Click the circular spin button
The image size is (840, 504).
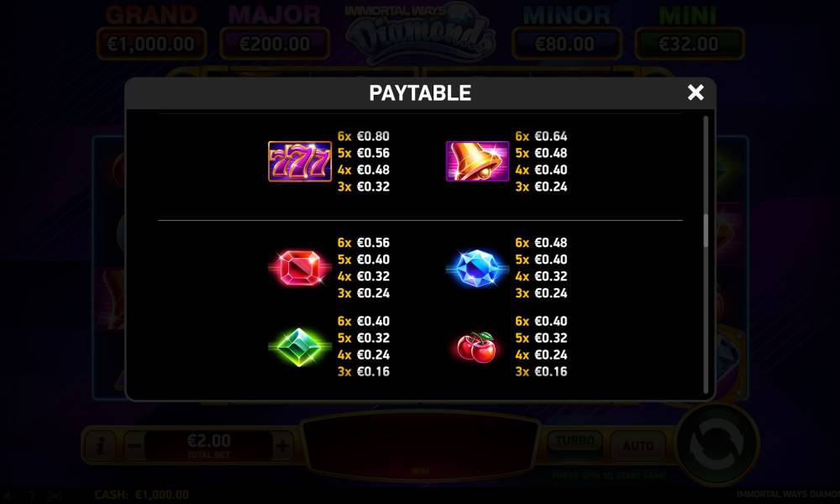717,444
